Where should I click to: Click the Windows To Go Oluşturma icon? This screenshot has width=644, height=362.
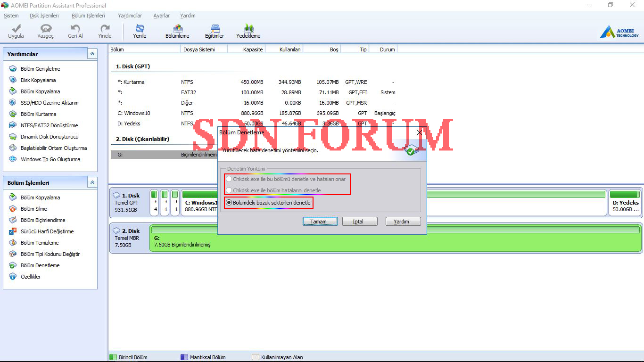[x=13, y=159]
